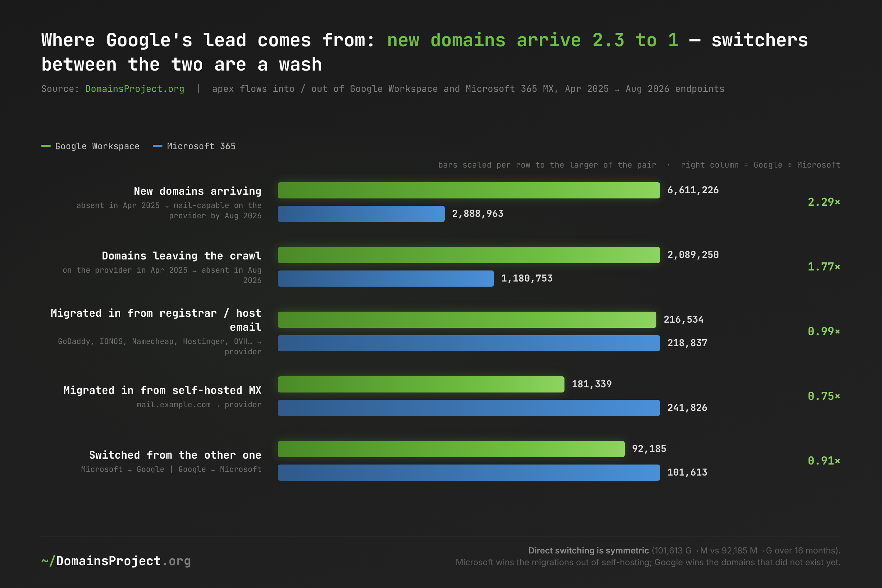Select the value "1,180,753"
The image size is (882, 588).
click(527, 278)
